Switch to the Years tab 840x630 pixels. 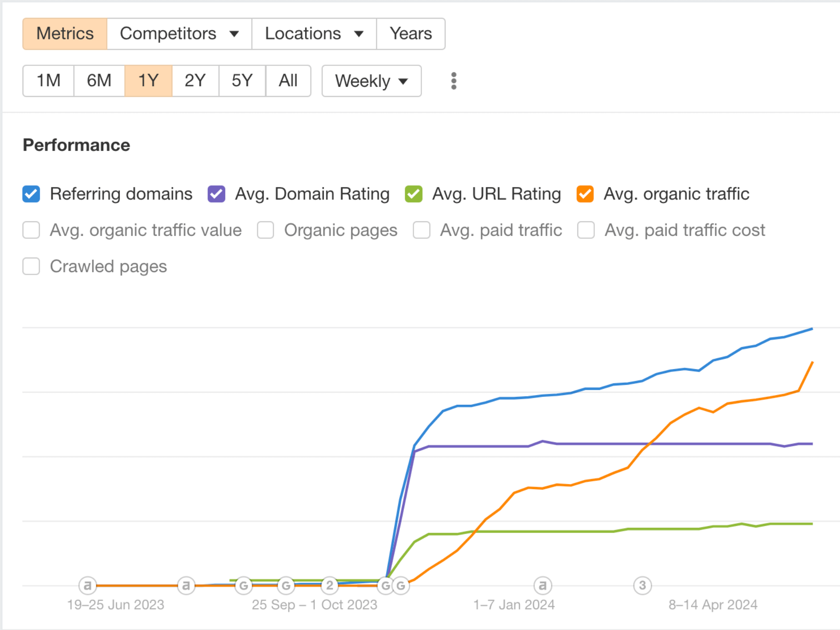pos(410,34)
